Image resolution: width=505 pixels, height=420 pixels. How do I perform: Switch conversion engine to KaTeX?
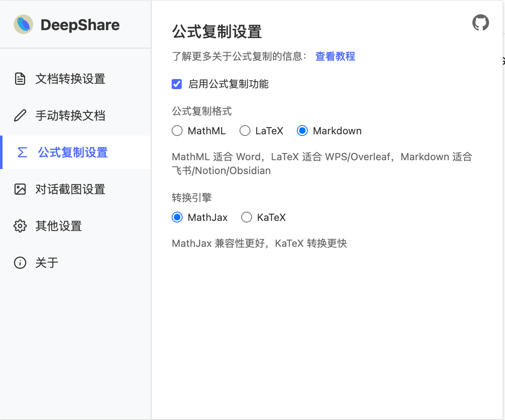pyautogui.click(x=247, y=217)
